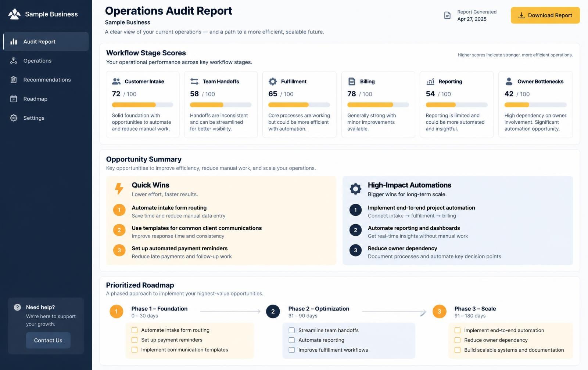Viewport: 588px width, 370px height.
Task: Open Recommendations from the sidebar
Action: 46,80
